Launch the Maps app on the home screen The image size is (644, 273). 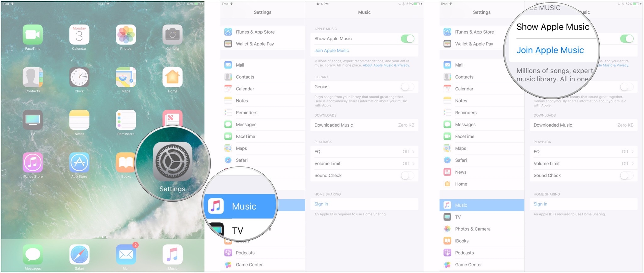point(126,77)
